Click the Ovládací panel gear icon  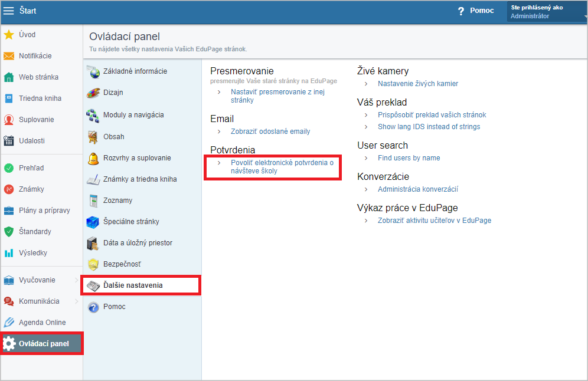(9, 343)
